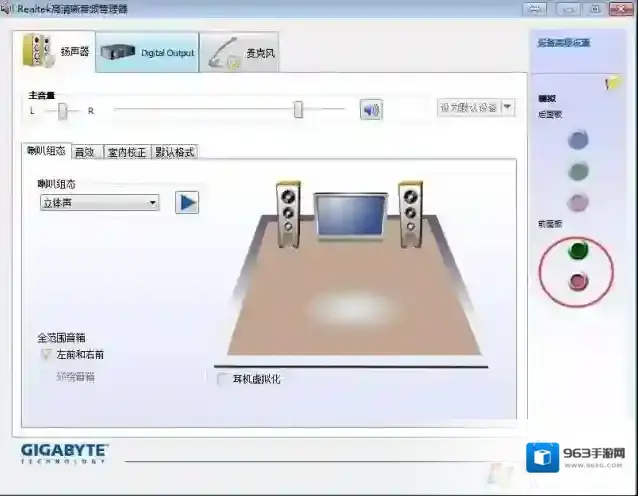Click the blue play test button
Image resolution: width=638 pixels, height=496 pixels.
[187, 202]
